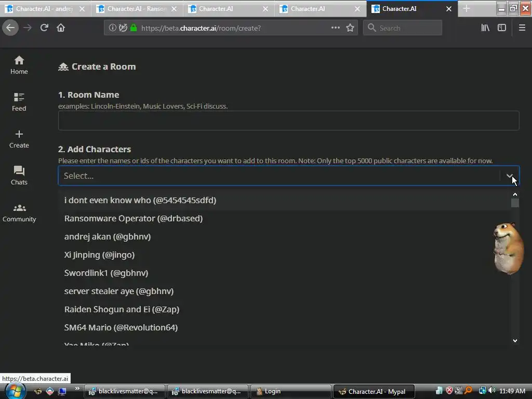
Task: Click the forward navigation arrow
Action: coord(28,28)
